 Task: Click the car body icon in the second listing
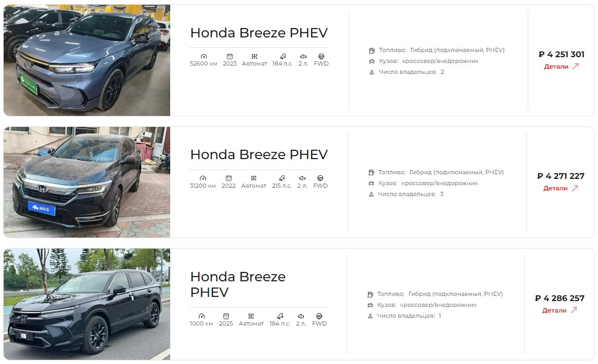pyautogui.click(x=371, y=184)
